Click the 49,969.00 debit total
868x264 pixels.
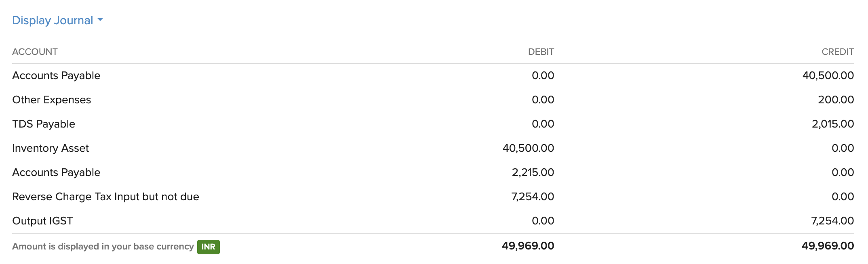click(528, 246)
